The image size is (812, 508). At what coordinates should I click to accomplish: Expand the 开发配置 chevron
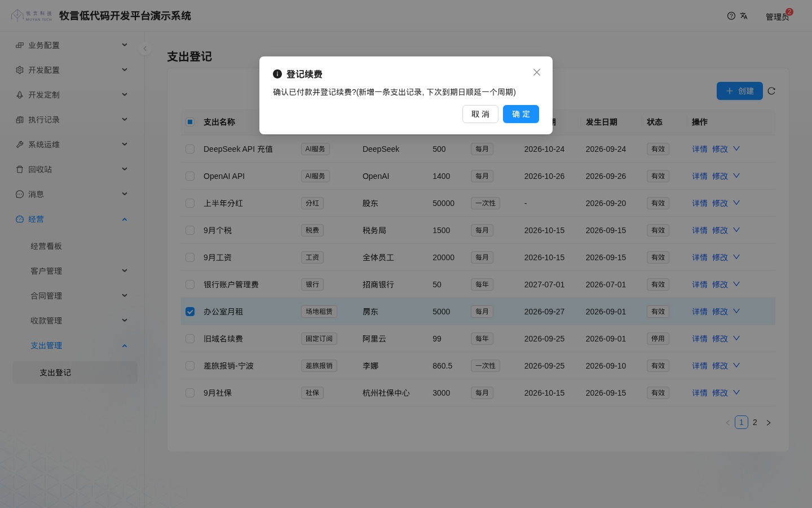[x=125, y=70]
